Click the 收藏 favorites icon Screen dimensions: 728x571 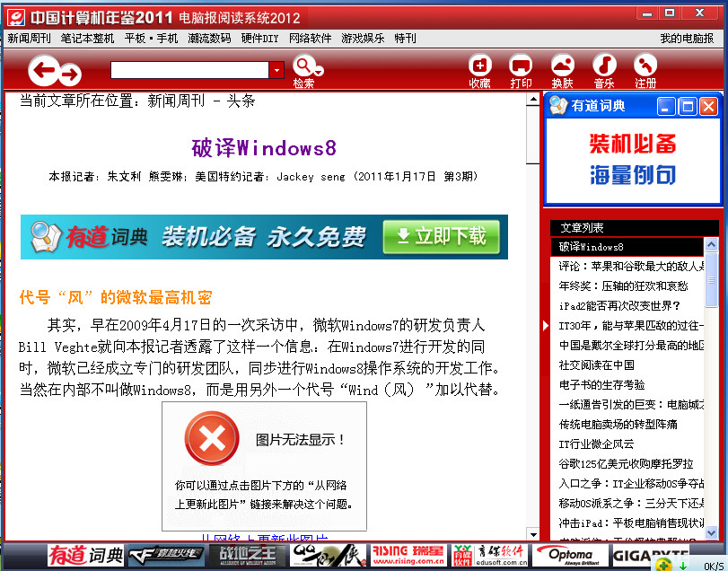pyautogui.click(x=479, y=65)
